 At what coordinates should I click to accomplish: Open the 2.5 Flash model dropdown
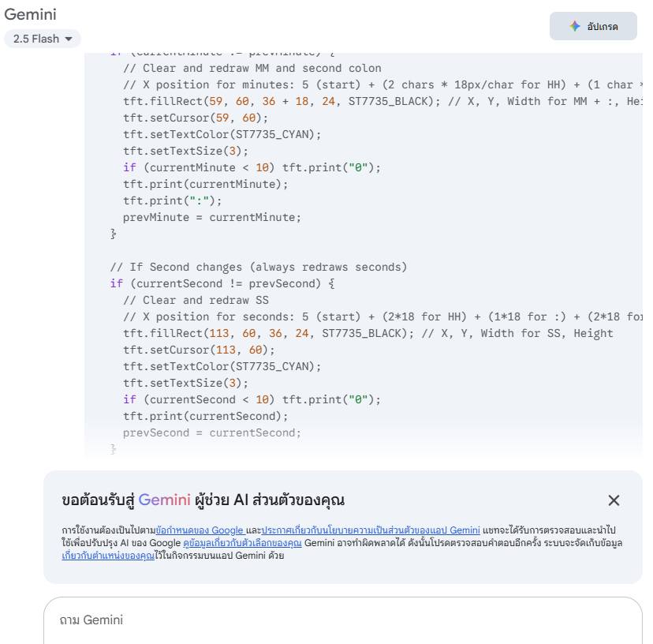point(43,39)
